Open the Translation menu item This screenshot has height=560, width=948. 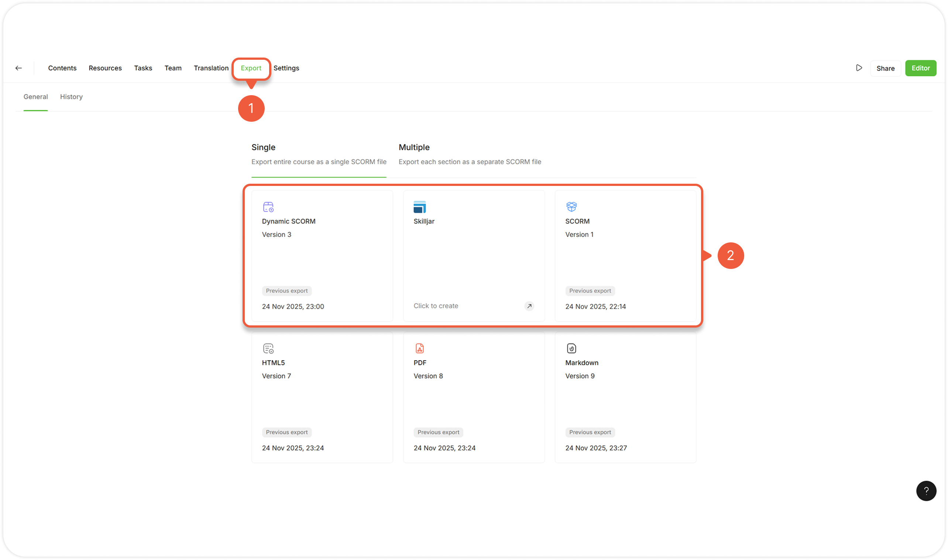tap(211, 68)
